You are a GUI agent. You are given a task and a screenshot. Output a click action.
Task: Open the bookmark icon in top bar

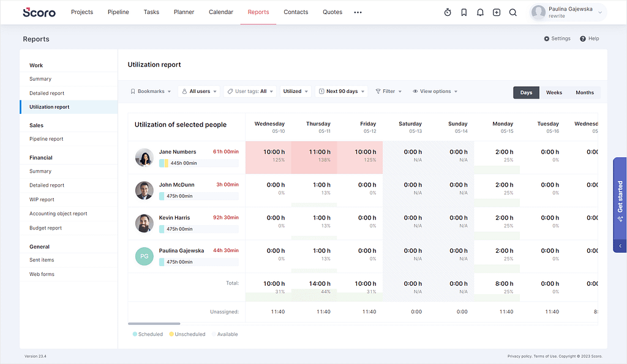coord(464,12)
